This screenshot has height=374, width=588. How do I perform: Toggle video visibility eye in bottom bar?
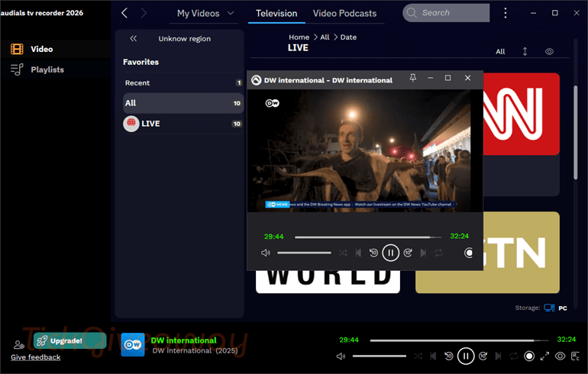coord(561,356)
